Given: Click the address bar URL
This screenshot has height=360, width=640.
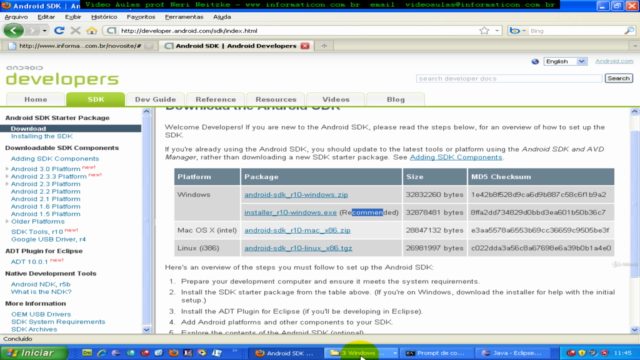Looking at the screenshot, I should click(189, 31).
